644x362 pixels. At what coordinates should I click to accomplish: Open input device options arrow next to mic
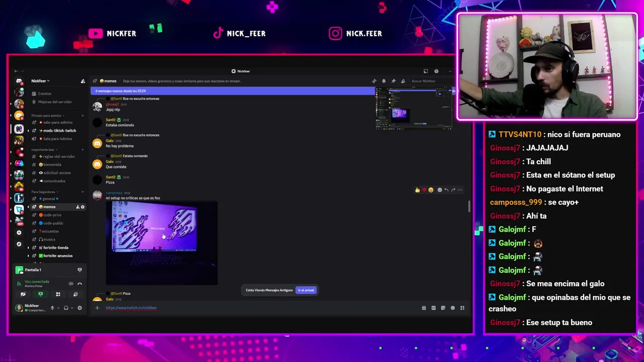[x=58, y=308]
